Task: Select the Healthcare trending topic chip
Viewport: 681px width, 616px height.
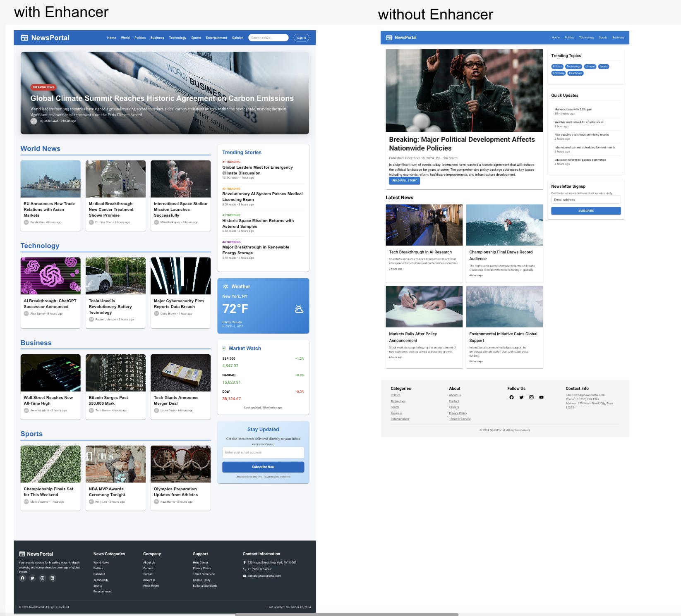Action: point(575,73)
